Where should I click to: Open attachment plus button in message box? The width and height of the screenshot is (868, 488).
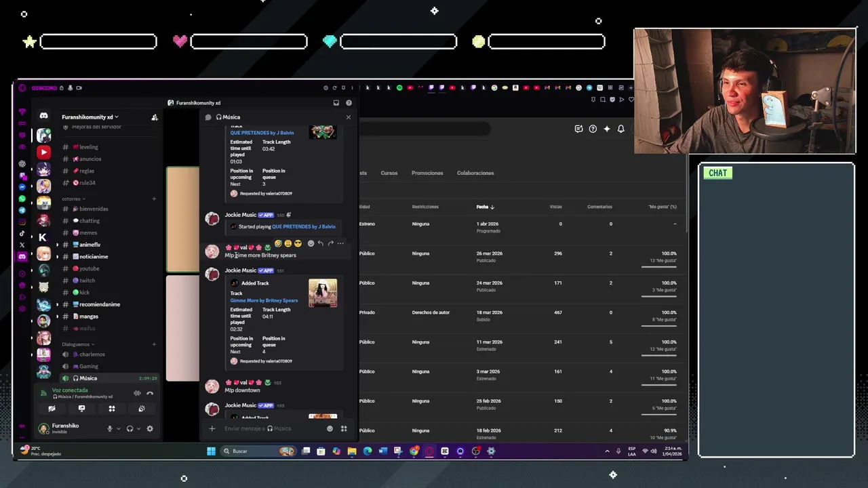pyautogui.click(x=212, y=428)
